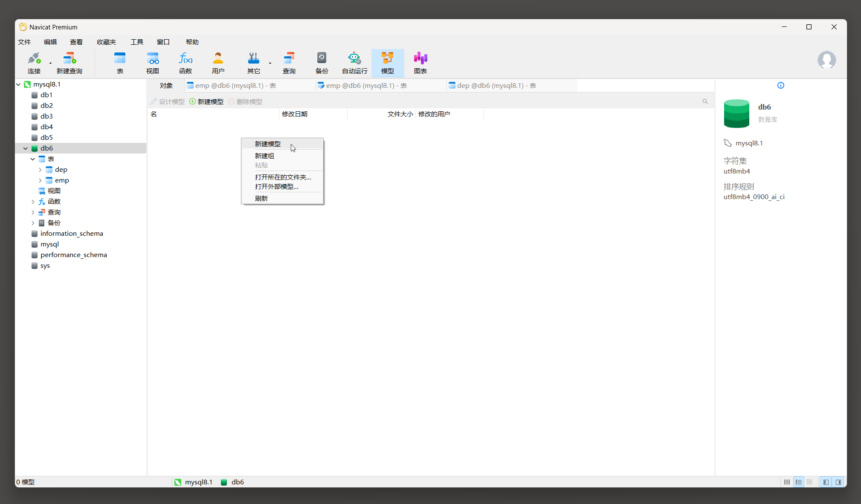Image resolution: width=861 pixels, height=504 pixels.
Task: Open the 窗口 menu
Action: point(163,42)
